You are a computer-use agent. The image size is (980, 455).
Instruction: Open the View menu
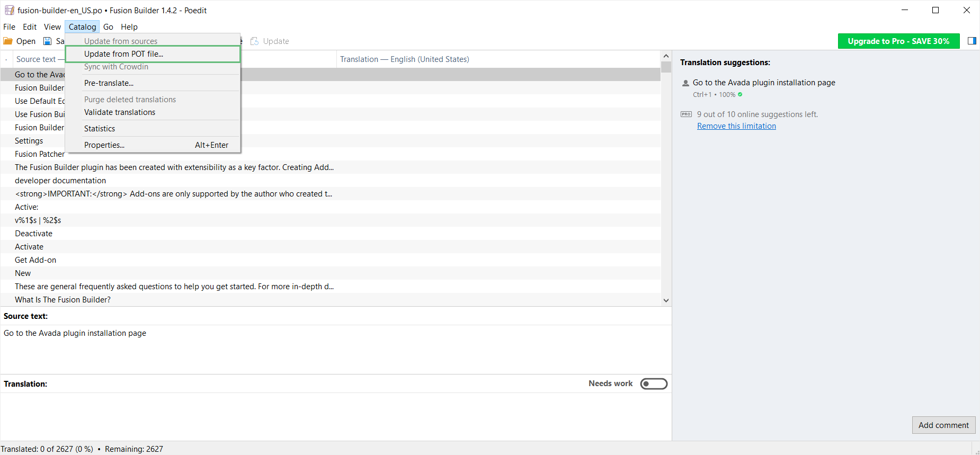52,27
